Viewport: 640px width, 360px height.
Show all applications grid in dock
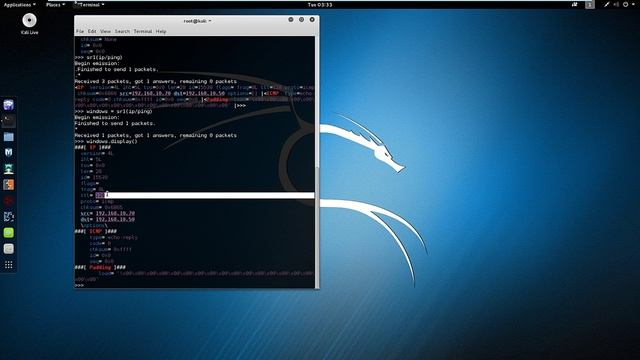tap(9, 265)
